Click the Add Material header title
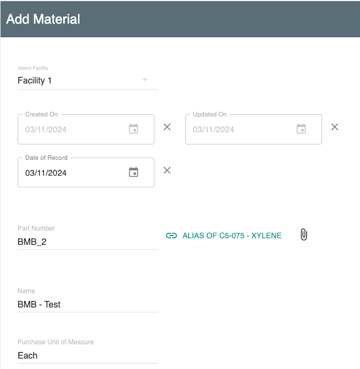 [x=43, y=19]
